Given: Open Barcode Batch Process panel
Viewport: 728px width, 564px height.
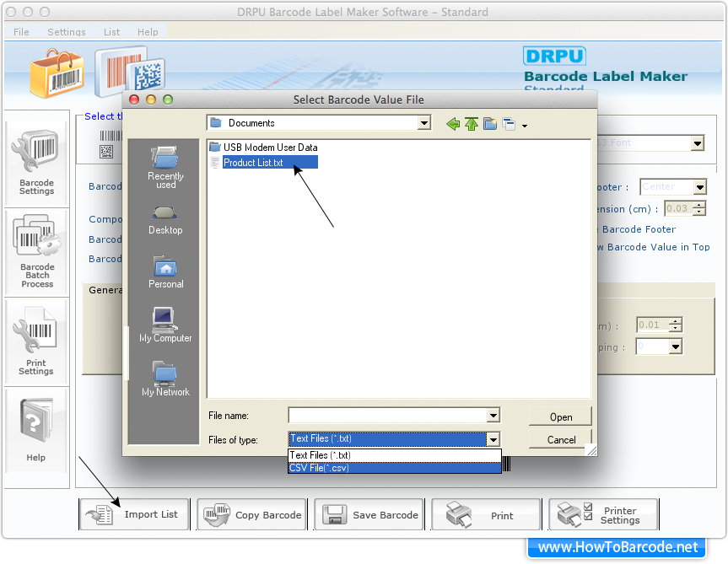Looking at the screenshot, I should (36, 252).
